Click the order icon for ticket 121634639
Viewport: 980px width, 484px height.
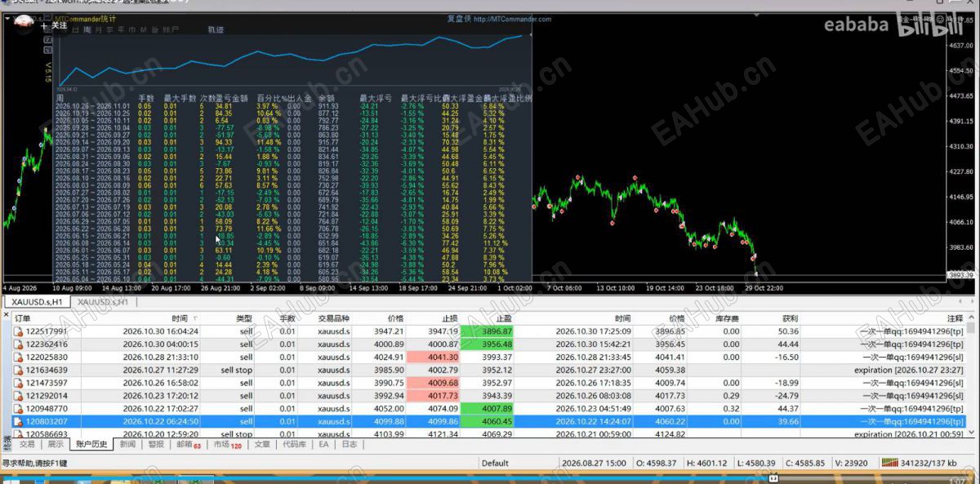[18, 370]
